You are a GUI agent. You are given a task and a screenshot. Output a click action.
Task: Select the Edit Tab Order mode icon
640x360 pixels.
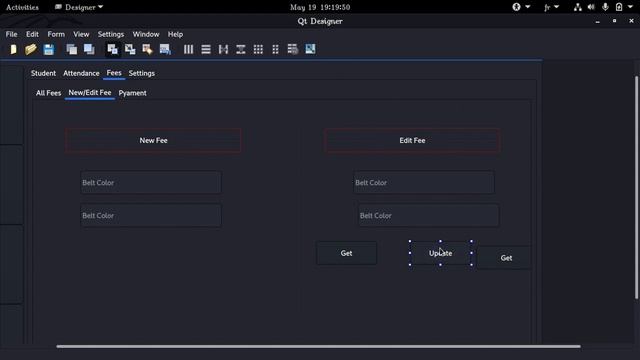[x=165, y=49]
